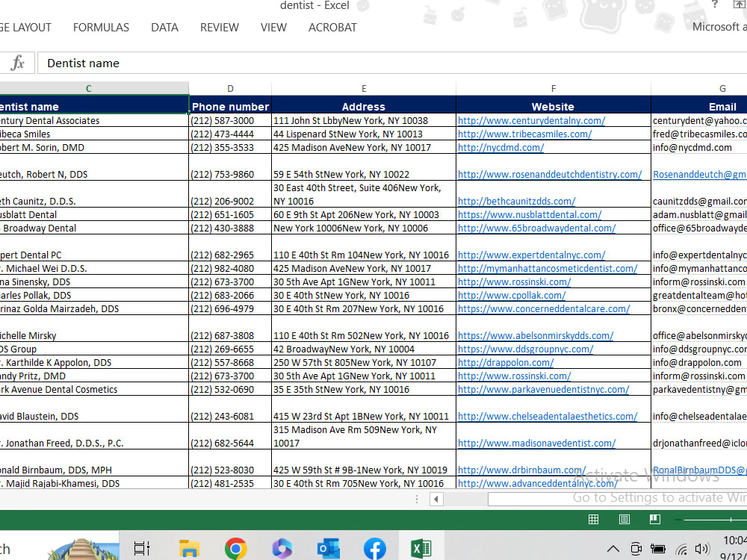Launch Google Chrome from the taskbar
The image size is (747, 560).
pyautogui.click(x=235, y=549)
